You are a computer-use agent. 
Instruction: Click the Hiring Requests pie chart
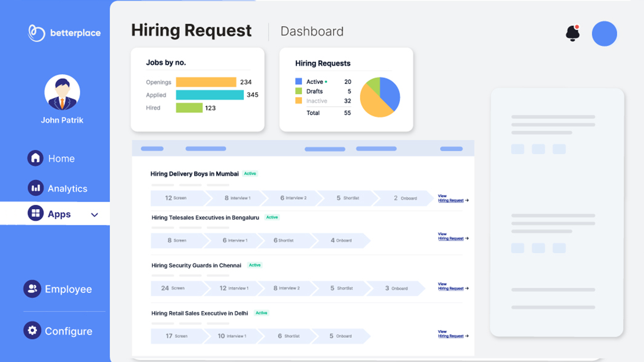pos(380,97)
